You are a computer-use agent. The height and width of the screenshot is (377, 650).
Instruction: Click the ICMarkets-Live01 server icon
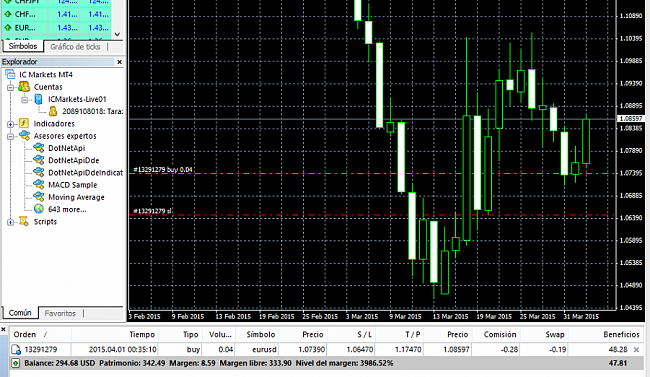point(39,99)
